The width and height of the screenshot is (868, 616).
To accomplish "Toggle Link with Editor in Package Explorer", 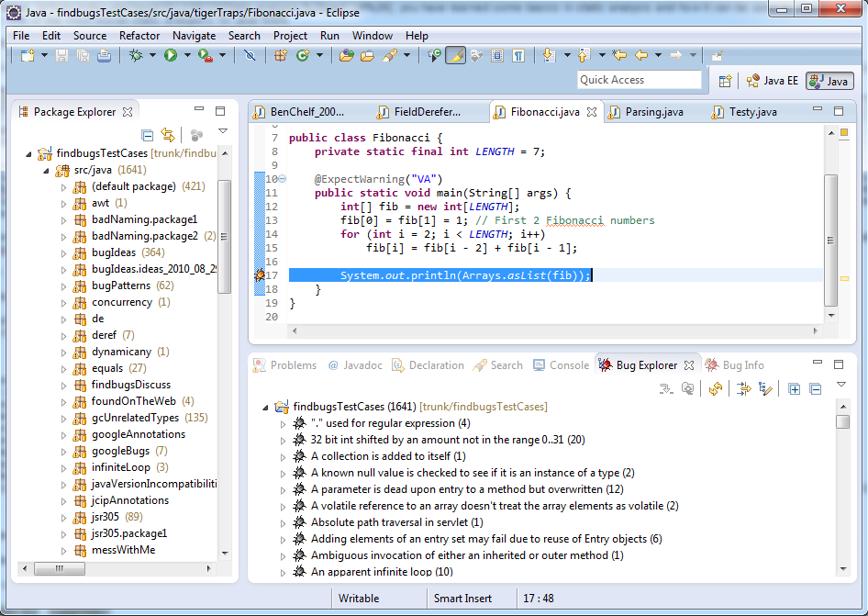I will tap(167, 135).
